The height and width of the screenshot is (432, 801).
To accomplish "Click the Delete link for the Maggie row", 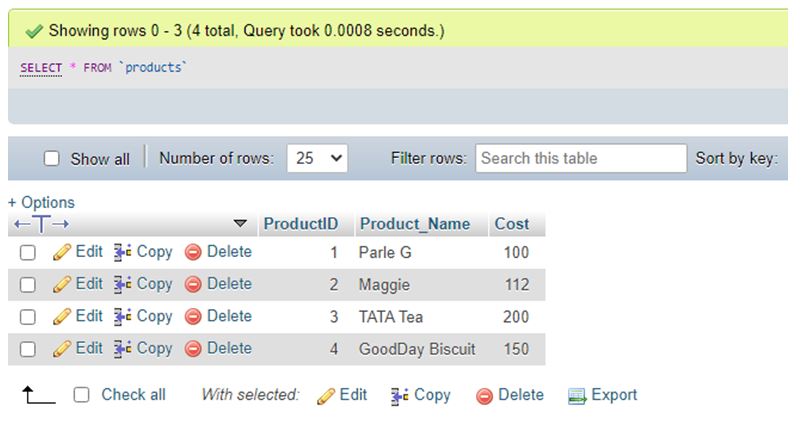I will 229,284.
